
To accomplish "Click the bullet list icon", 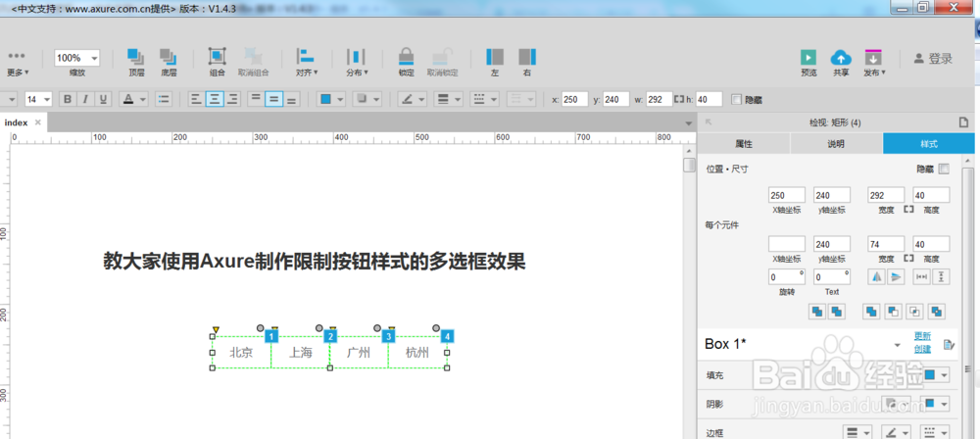I will 164,99.
